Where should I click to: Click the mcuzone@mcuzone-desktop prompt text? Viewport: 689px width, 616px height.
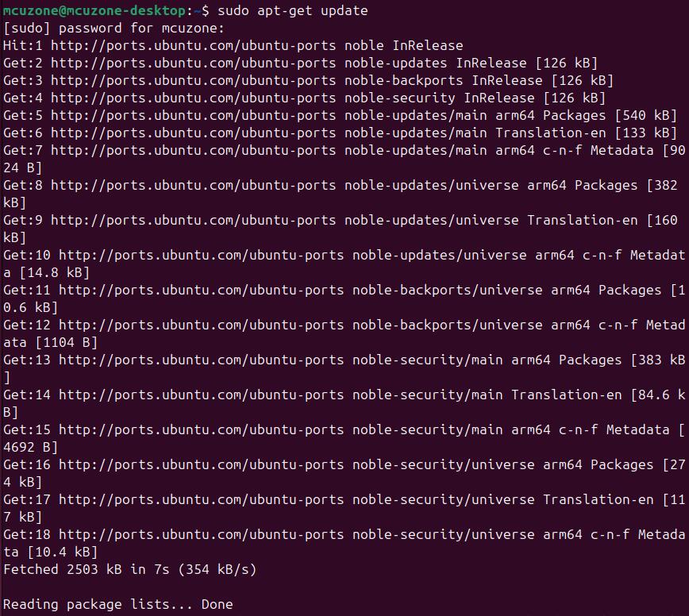(94, 10)
